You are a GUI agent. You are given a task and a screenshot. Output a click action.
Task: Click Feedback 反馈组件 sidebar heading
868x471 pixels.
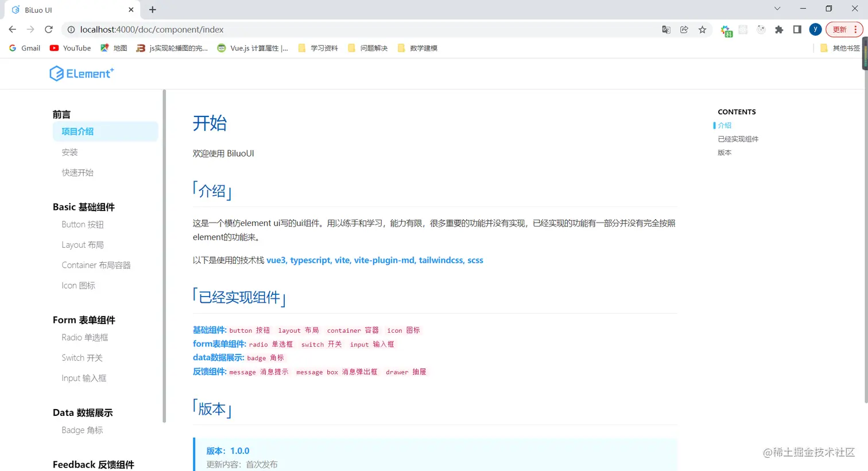(x=94, y=465)
